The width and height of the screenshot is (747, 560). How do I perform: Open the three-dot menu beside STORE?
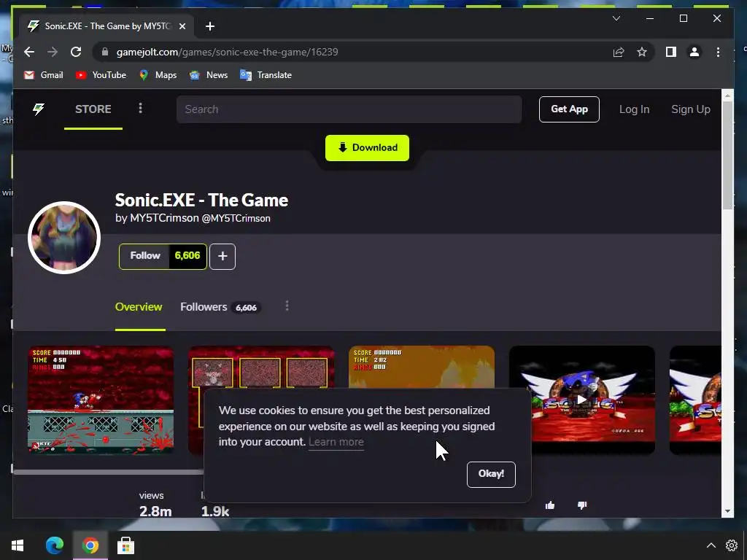(140, 109)
